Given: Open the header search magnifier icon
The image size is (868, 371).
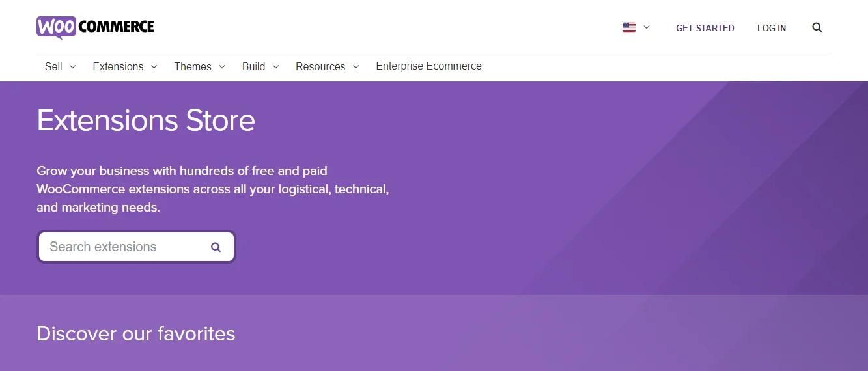Looking at the screenshot, I should (x=817, y=27).
